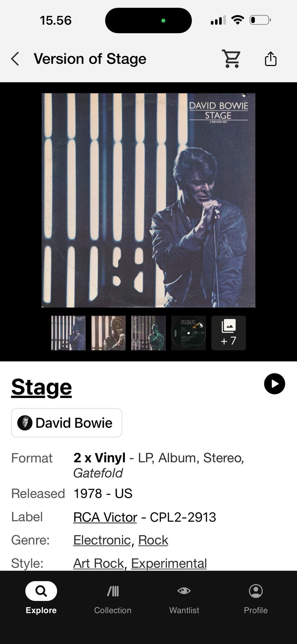View the main album cover image

pyautogui.click(x=148, y=200)
